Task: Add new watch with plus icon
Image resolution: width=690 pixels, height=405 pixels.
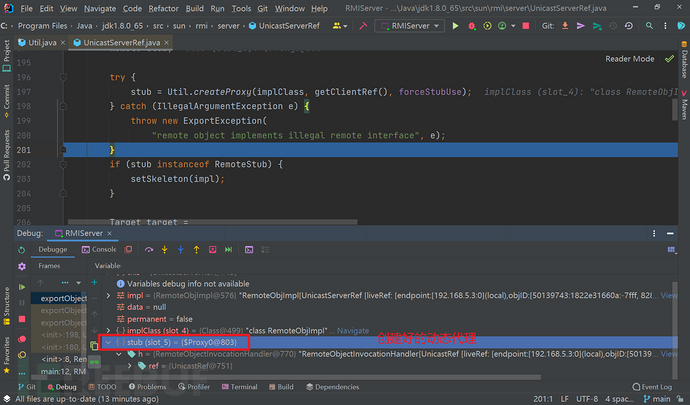Action: coord(94,282)
